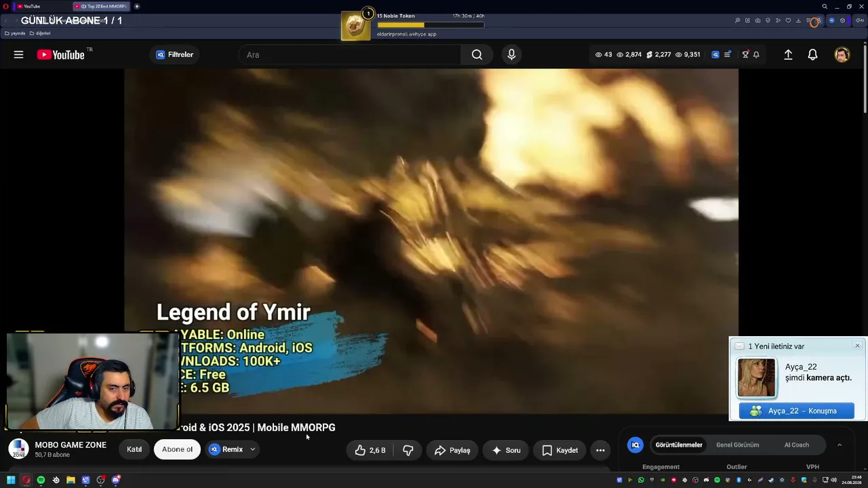Open the YouTube guide hamburger menu
This screenshot has width=868, height=488.
(18, 55)
